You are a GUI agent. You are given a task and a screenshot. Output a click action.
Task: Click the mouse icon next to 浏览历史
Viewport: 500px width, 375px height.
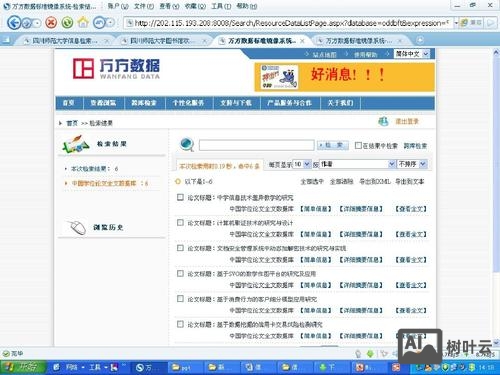point(77,227)
